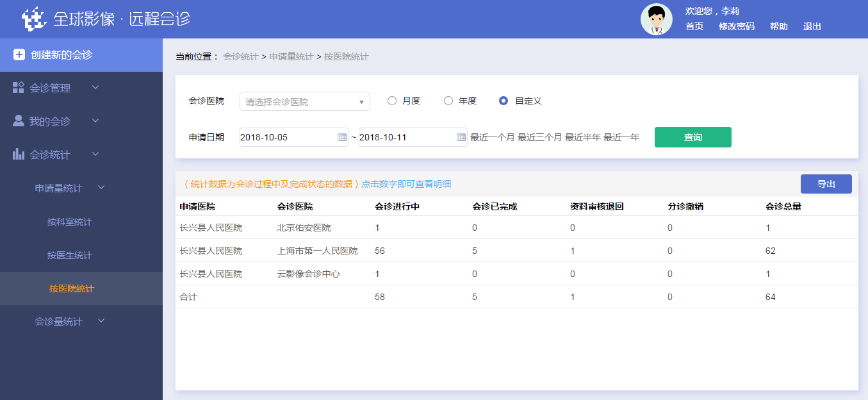Click the 导出 export button
The height and width of the screenshot is (400, 868).
pos(826,184)
